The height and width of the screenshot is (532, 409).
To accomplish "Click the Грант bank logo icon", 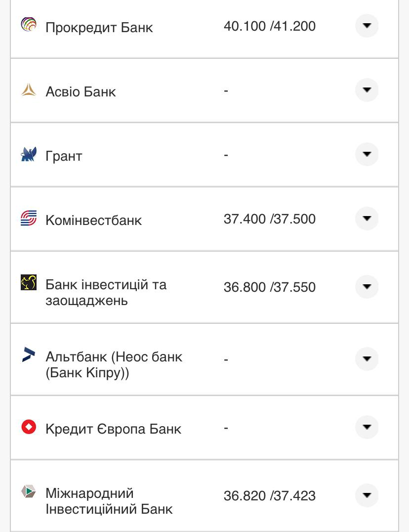I will 29,154.
